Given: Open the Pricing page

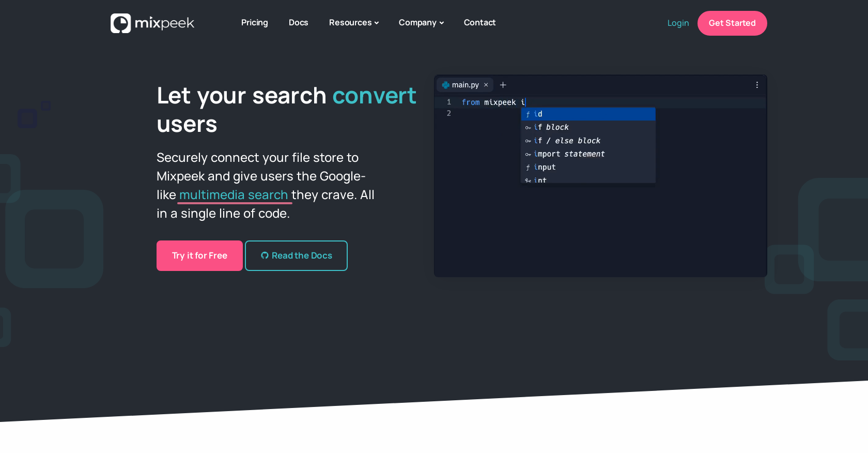Looking at the screenshot, I should click(254, 23).
